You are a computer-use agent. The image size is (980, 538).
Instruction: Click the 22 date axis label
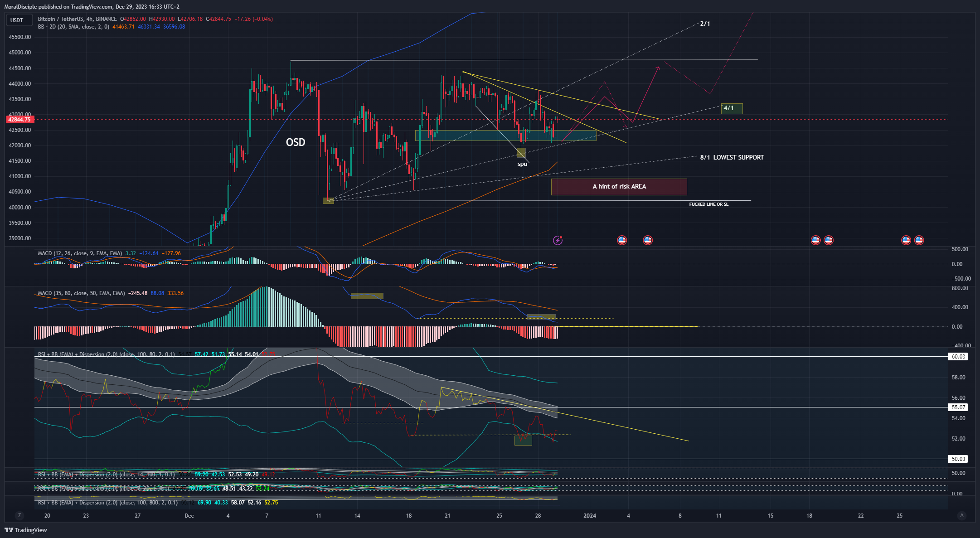click(x=861, y=516)
